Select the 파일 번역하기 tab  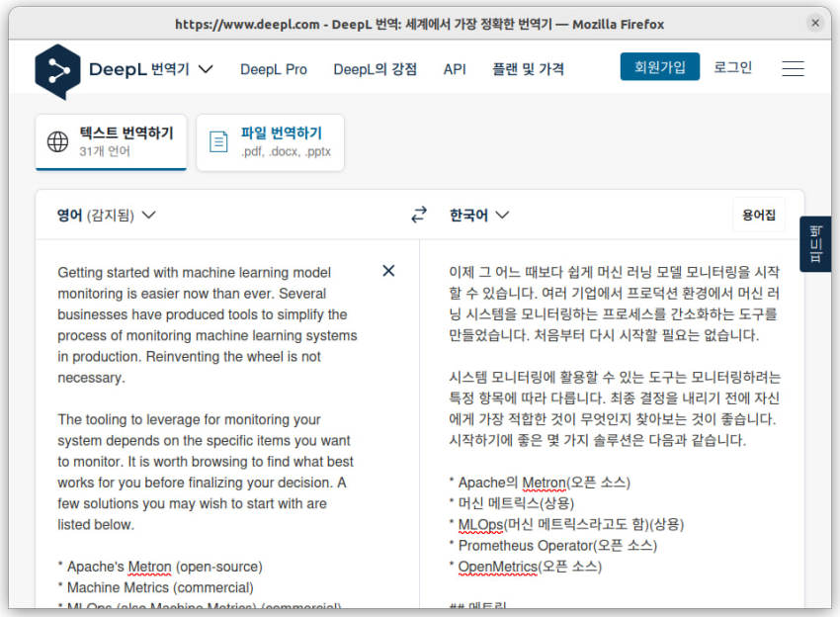(x=270, y=142)
